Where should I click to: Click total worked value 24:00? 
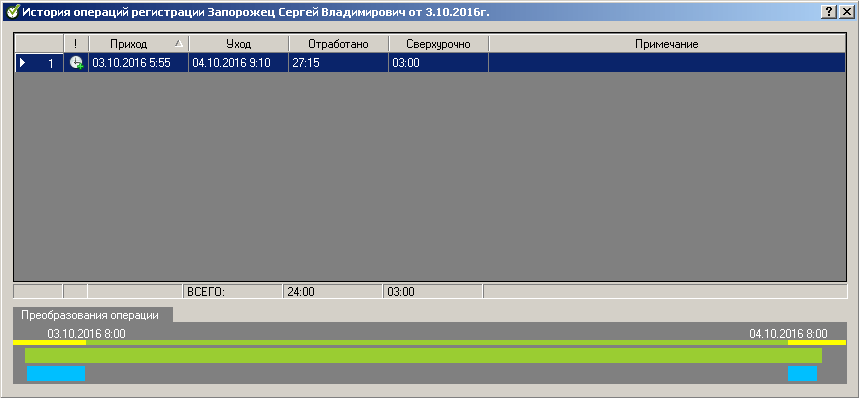pos(301,292)
